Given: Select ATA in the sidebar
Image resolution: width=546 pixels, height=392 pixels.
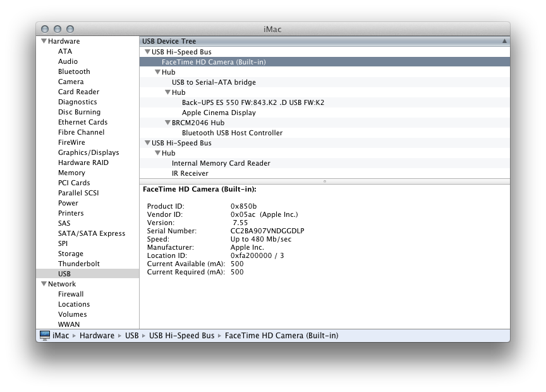Looking at the screenshot, I should click(65, 51).
